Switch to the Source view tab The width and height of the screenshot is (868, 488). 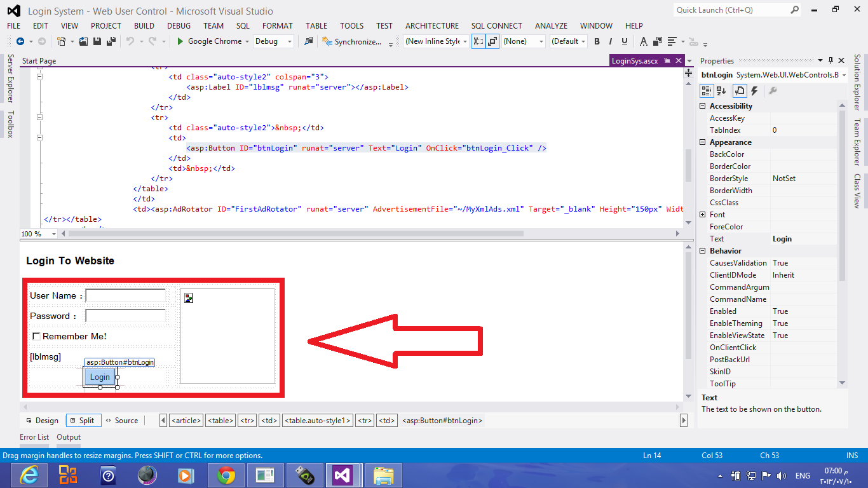(123, 420)
